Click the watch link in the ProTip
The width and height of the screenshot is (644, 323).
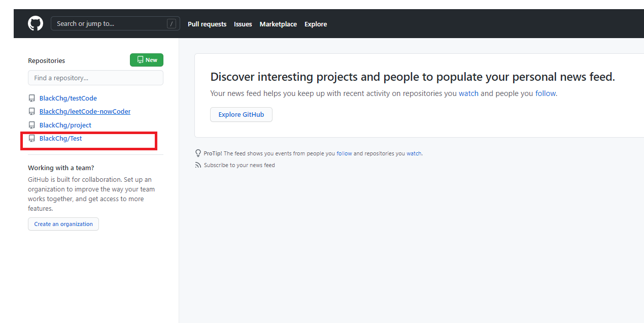pos(414,153)
